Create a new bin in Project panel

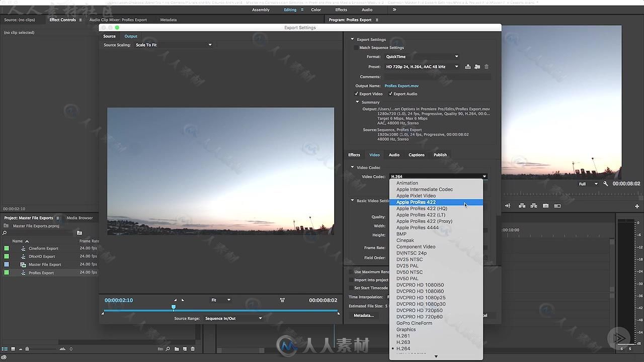click(x=177, y=349)
